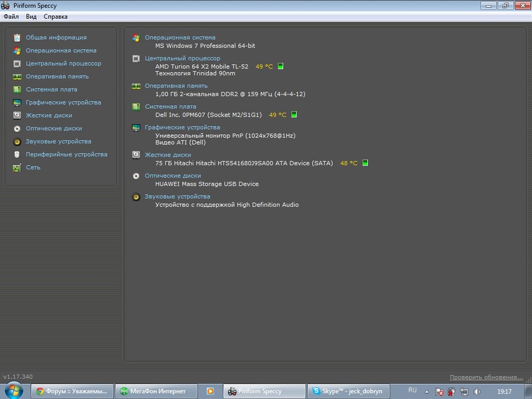Click the motherboard icon beside sidebar Системная плата
This screenshot has width=532, height=399.
[x=17, y=90]
